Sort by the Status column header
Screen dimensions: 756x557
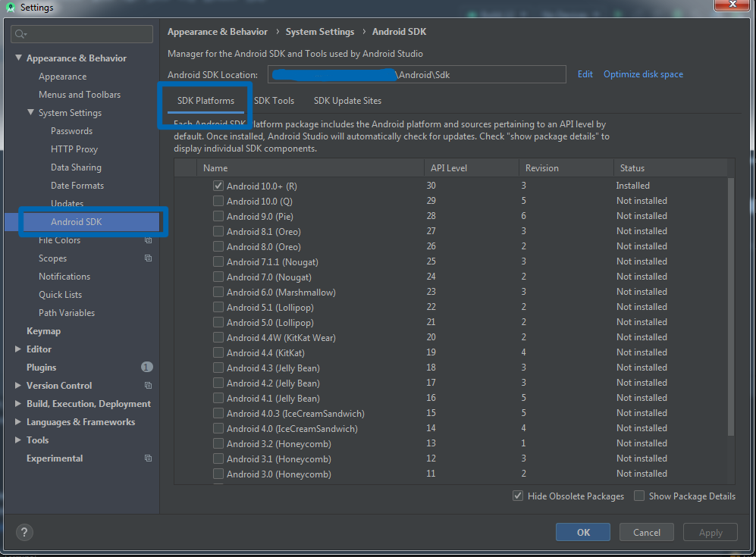tap(670, 167)
